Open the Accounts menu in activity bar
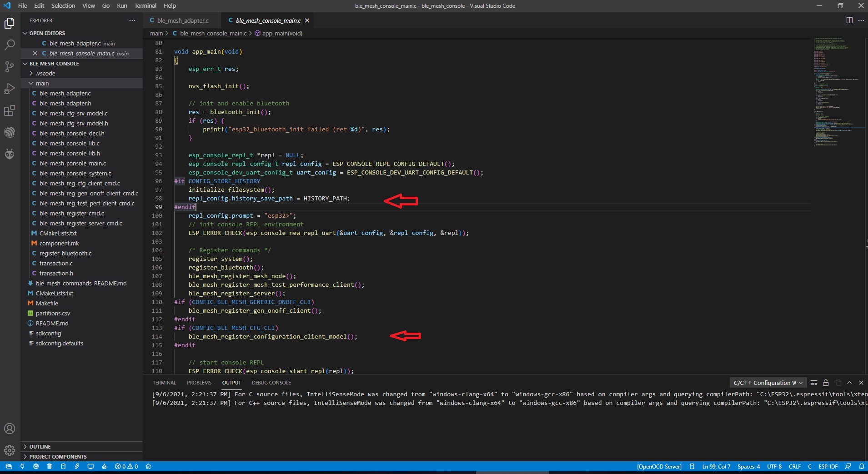868x474 pixels. tap(10, 429)
